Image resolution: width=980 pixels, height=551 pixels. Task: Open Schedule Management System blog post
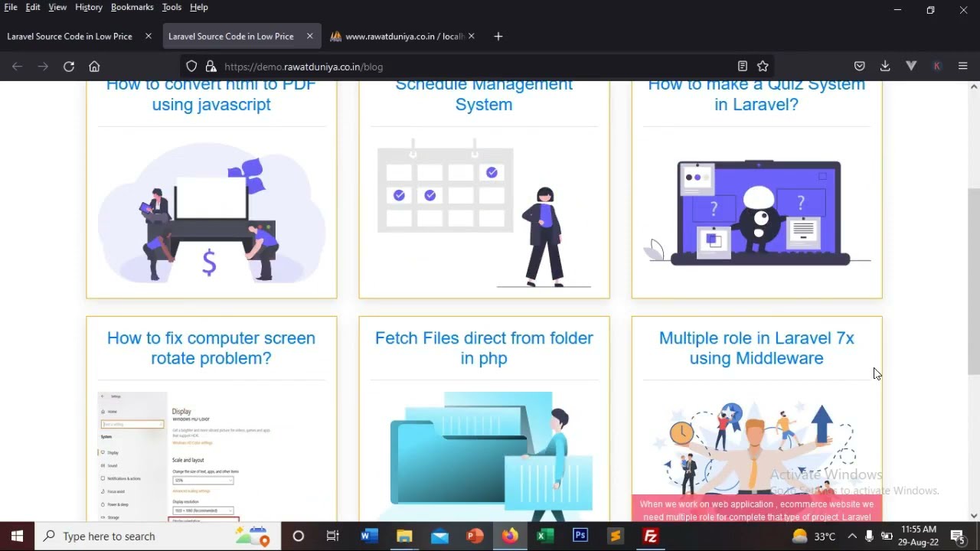pyautogui.click(x=484, y=94)
